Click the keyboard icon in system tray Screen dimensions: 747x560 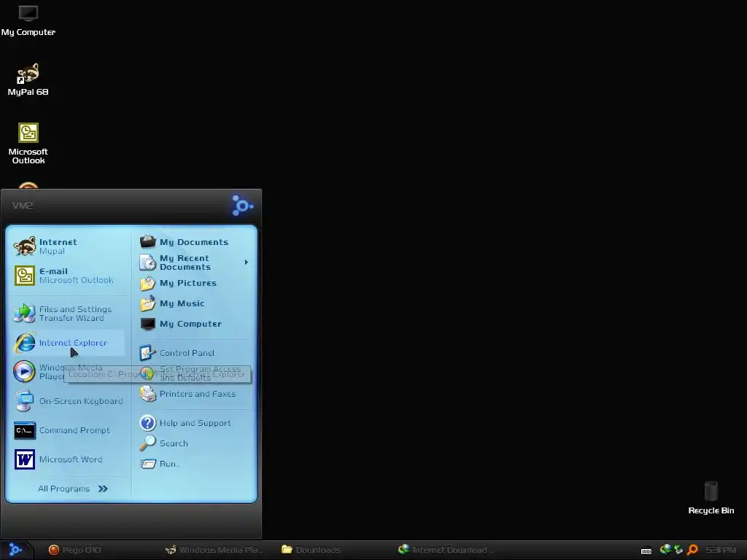[x=646, y=551]
